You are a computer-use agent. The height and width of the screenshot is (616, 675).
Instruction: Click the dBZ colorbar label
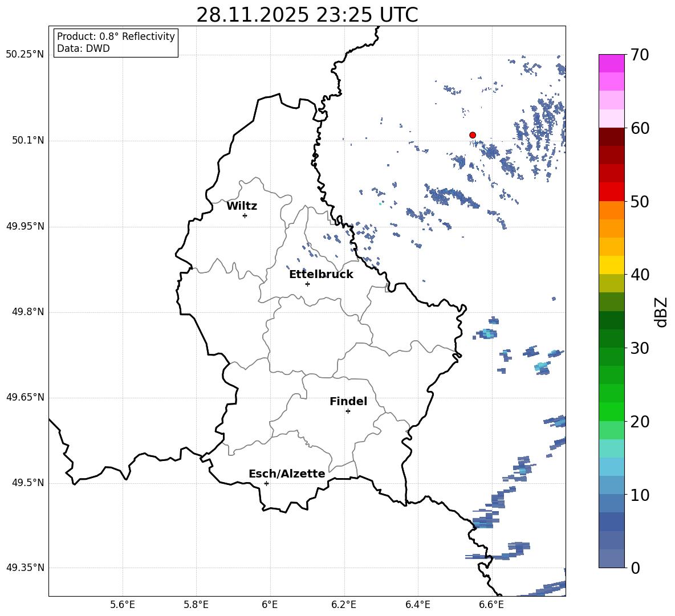coord(661,312)
